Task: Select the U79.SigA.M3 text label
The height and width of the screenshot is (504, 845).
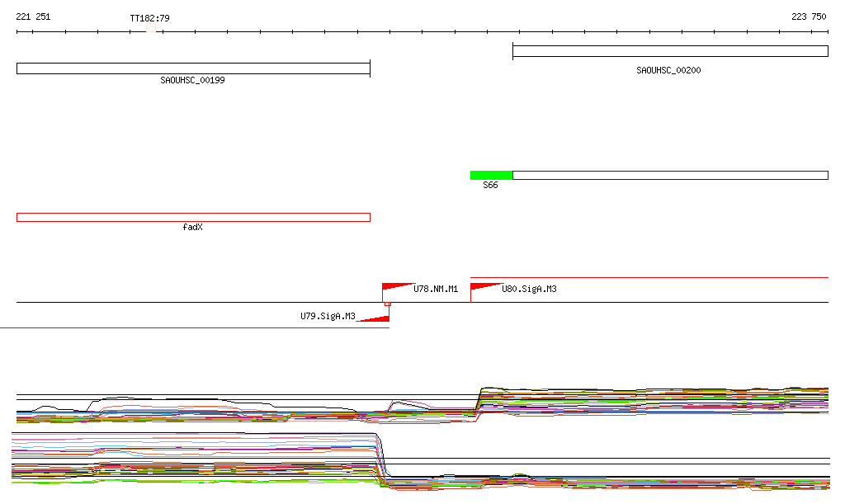Action: tap(328, 316)
